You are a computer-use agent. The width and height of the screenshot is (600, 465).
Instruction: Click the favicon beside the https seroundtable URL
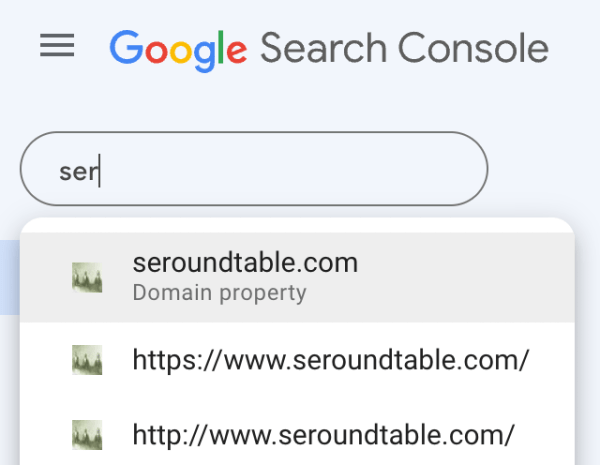click(87, 360)
